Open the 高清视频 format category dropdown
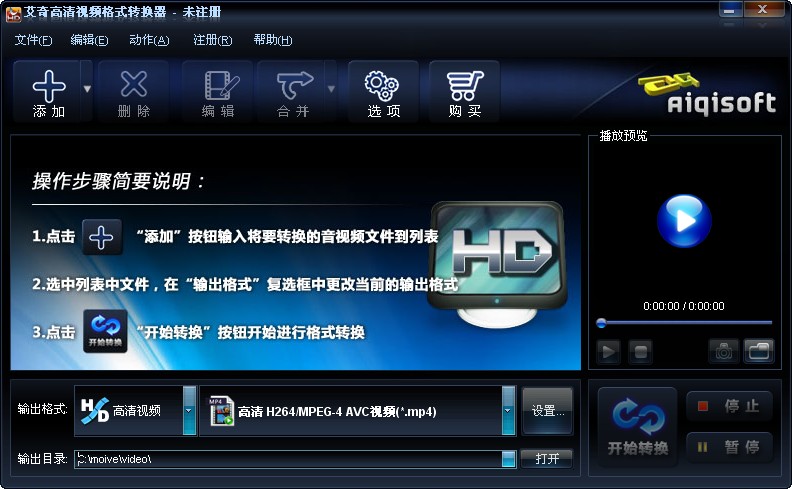 pyautogui.click(x=189, y=410)
